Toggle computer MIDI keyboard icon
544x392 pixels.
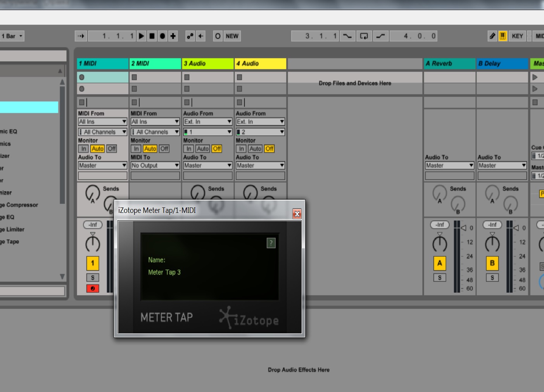[503, 36]
